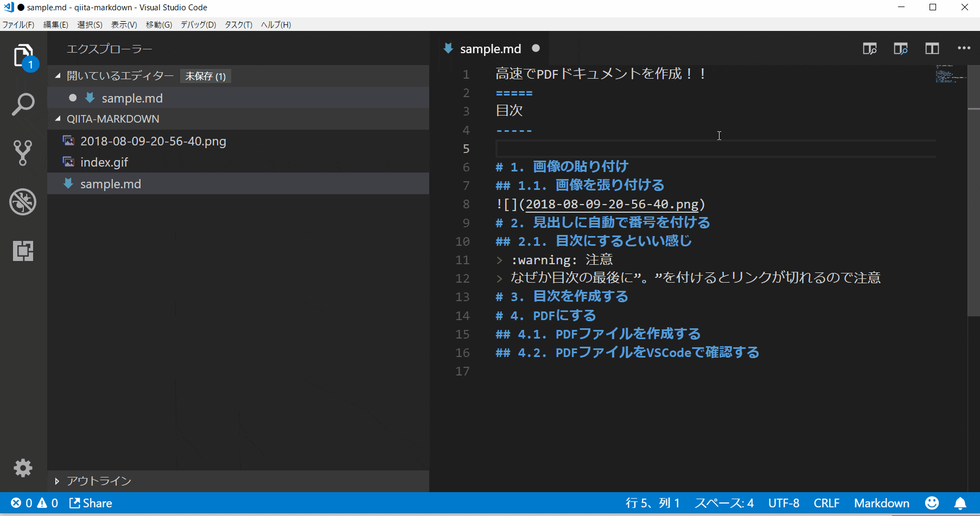Change language mode via Markdown
Image resolution: width=980 pixels, height=516 pixels.
click(882, 503)
